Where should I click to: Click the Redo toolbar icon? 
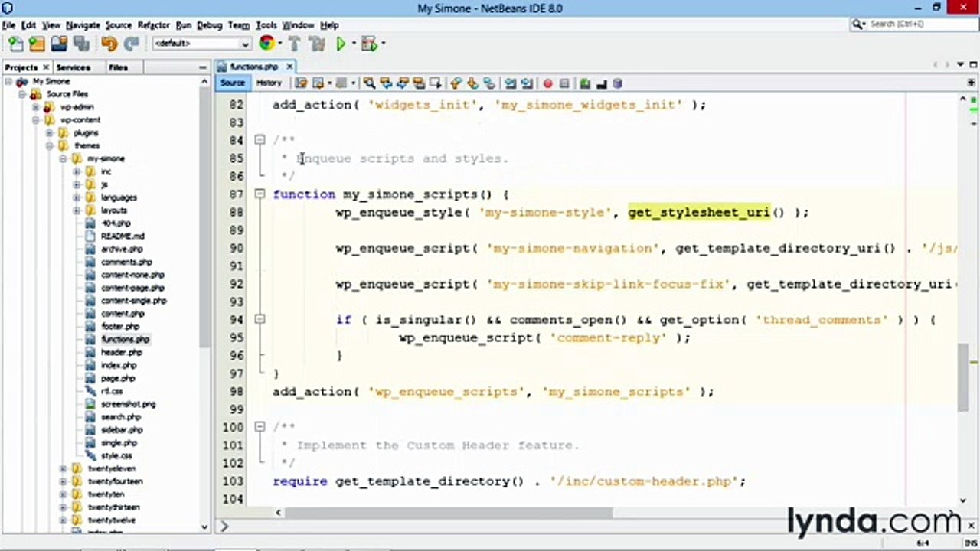[131, 44]
